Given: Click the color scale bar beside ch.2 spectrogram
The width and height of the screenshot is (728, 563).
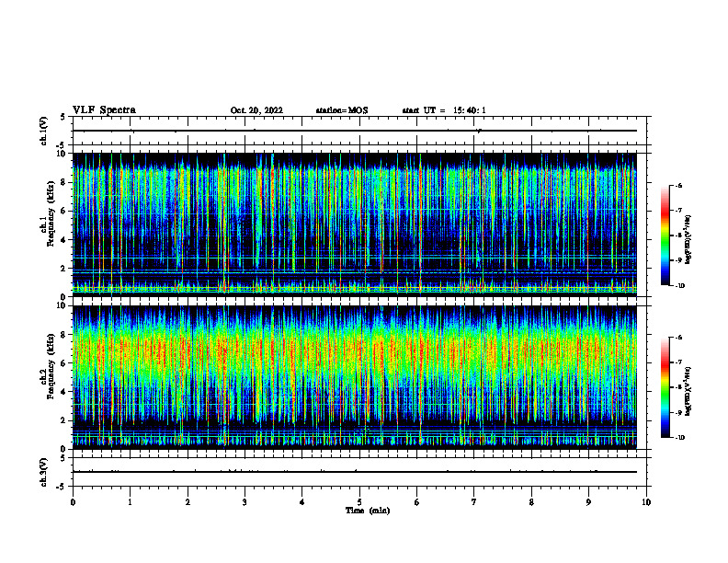Looking at the screenshot, I should point(665,387).
